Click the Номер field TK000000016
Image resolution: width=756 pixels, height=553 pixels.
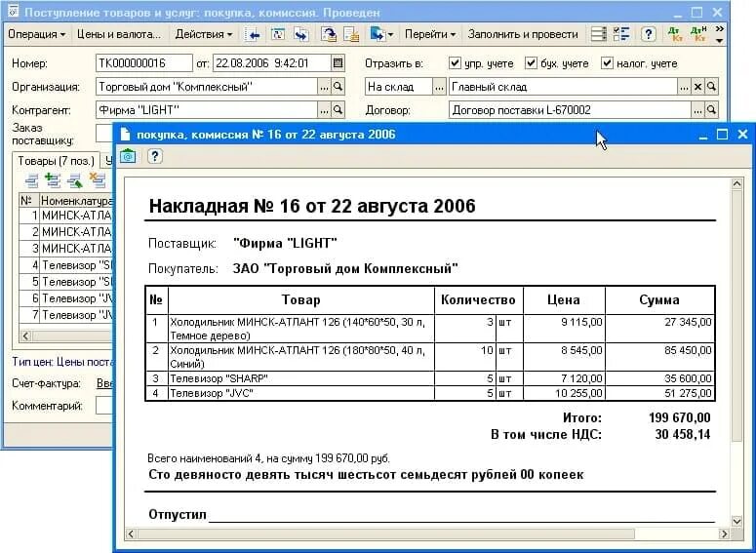pos(144,63)
